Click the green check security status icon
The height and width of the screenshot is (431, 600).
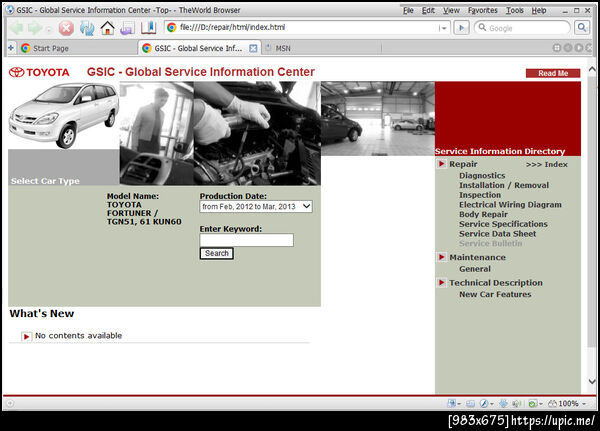pos(532,403)
